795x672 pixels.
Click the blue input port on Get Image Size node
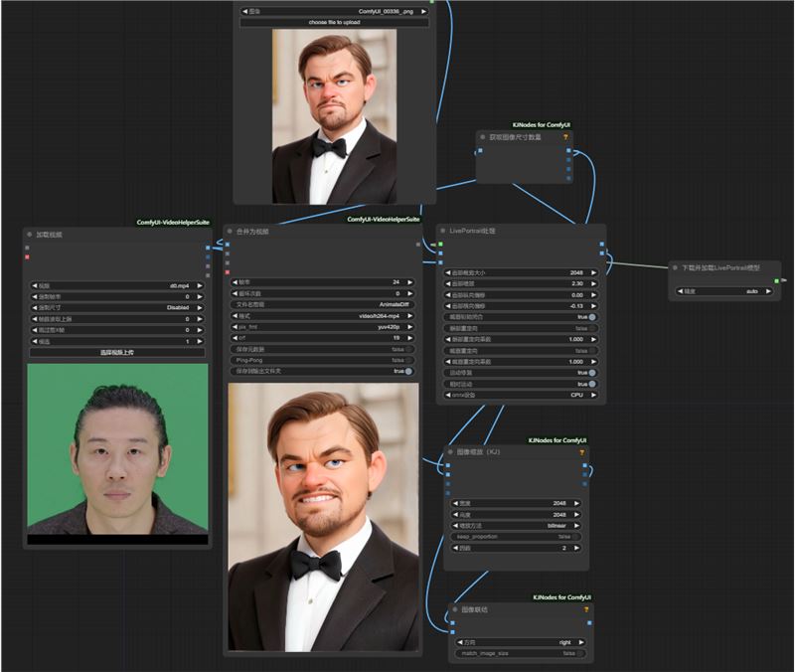(480, 151)
